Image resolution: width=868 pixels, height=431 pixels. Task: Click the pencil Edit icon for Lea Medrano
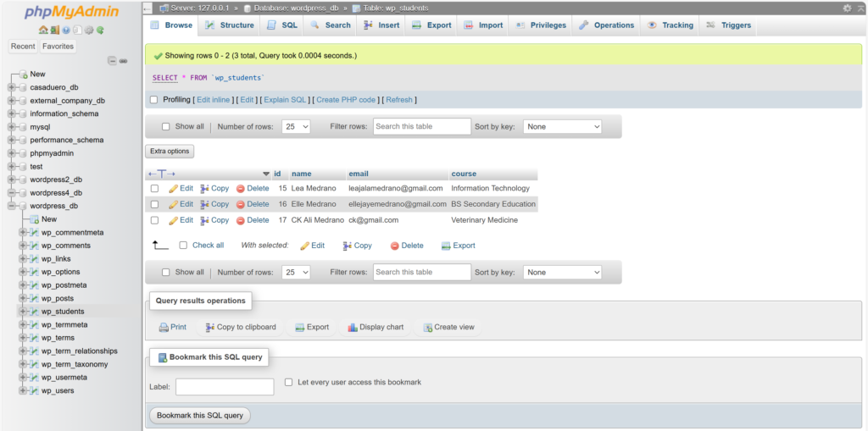click(173, 189)
